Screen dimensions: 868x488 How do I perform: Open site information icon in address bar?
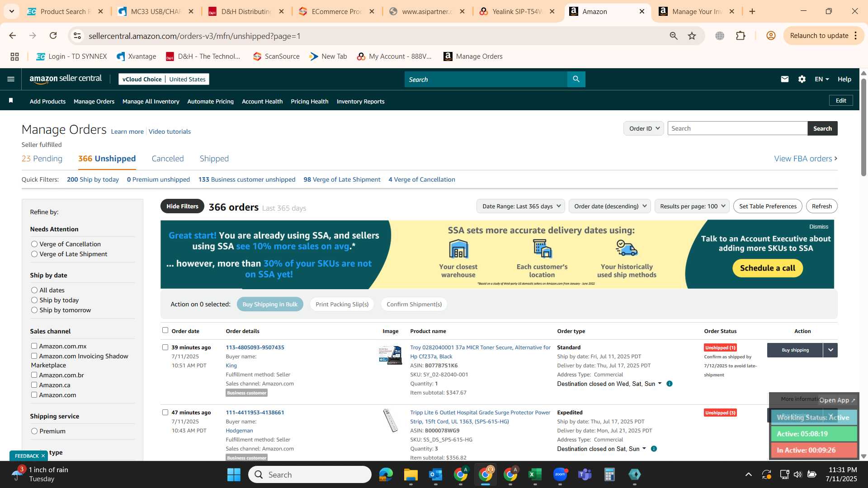(x=77, y=36)
